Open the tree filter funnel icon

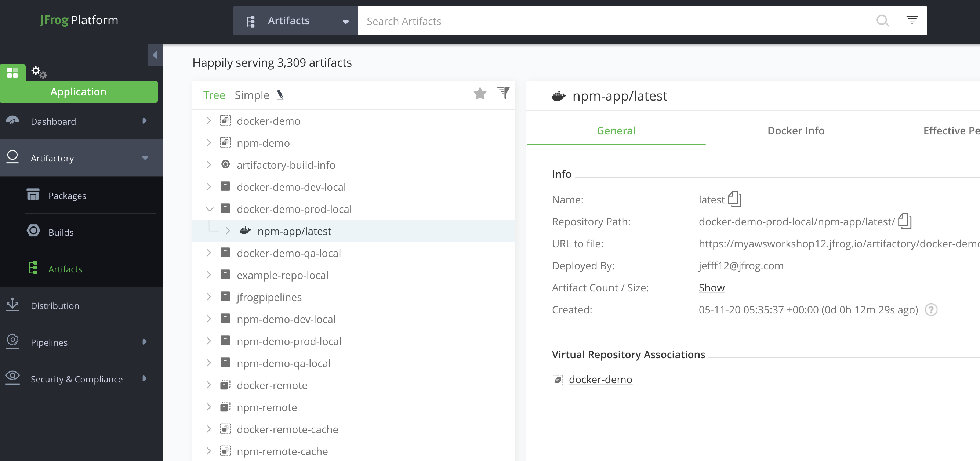[503, 93]
